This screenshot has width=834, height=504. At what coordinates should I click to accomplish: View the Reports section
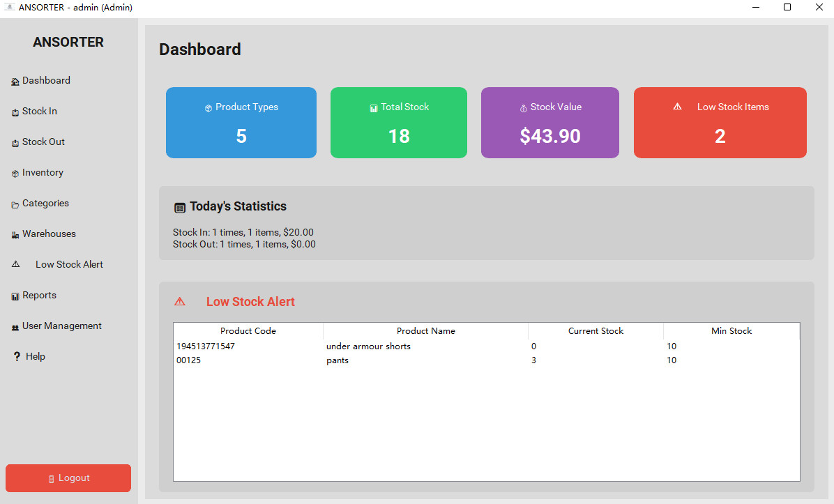click(68, 295)
